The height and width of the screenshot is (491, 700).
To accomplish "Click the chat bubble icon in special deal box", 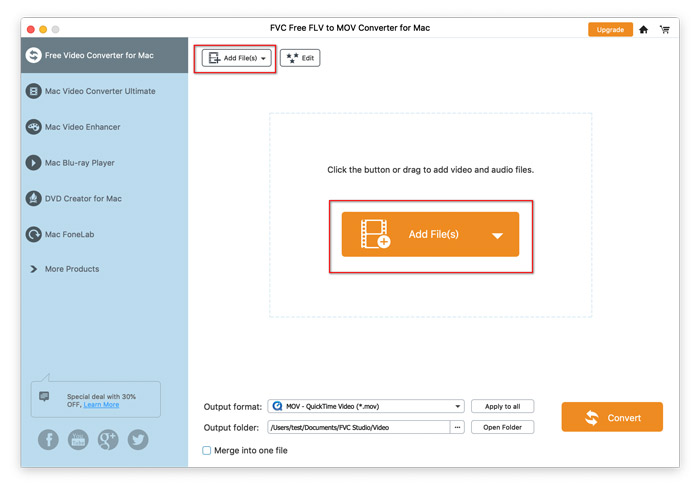I will pos(44,396).
